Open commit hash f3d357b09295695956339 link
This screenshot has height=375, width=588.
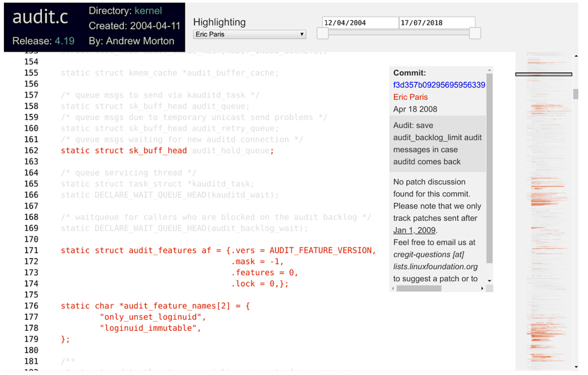[x=439, y=85]
